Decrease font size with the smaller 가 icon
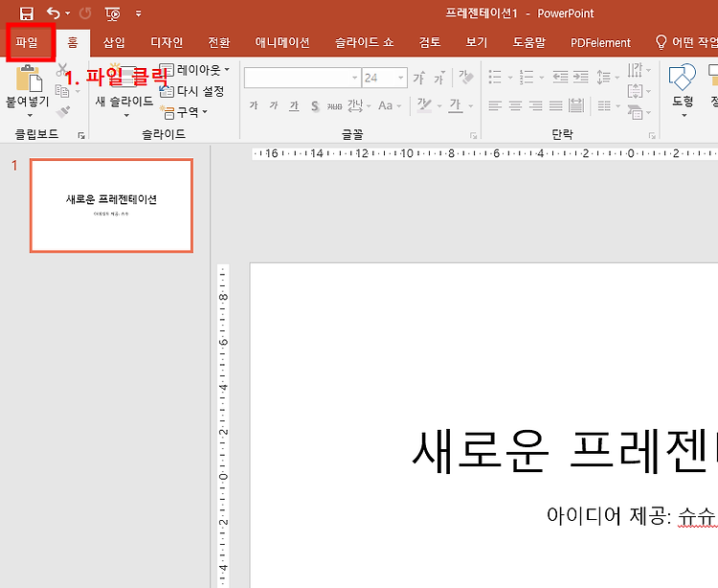The width and height of the screenshot is (718, 588). (439, 78)
